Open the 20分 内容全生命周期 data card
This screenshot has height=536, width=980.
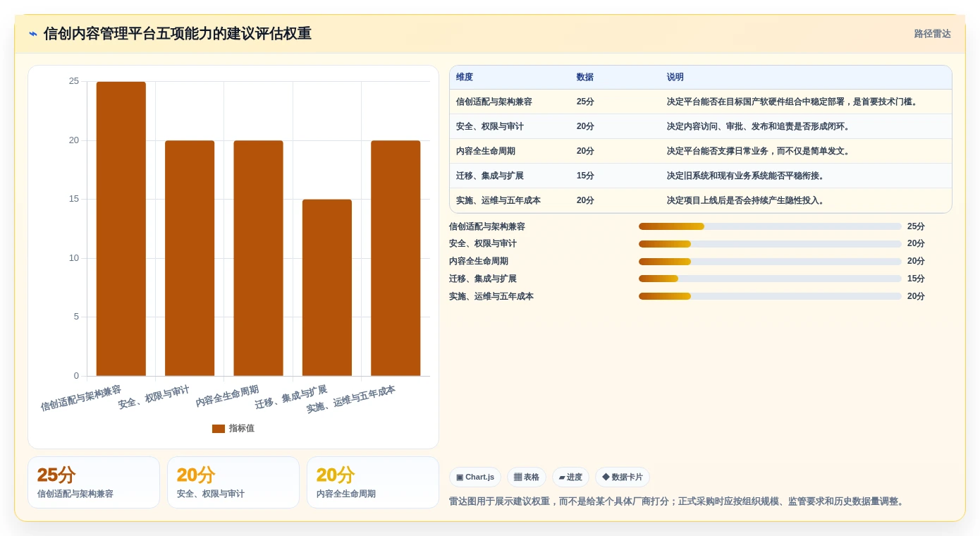click(x=373, y=482)
